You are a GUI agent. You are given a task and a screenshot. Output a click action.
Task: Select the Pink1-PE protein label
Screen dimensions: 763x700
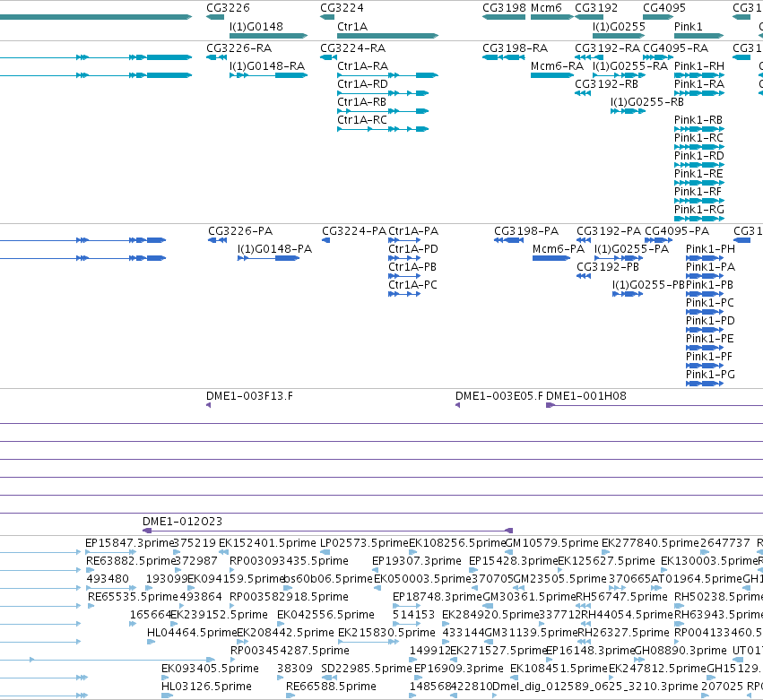pyautogui.click(x=709, y=339)
